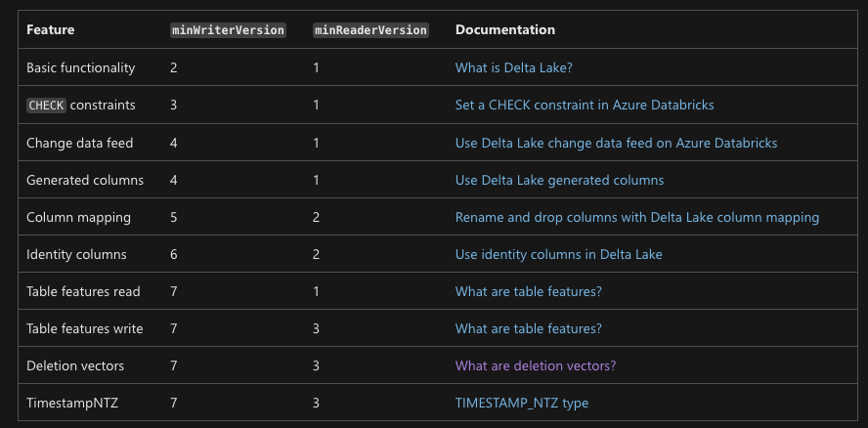Image resolution: width=868 pixels, height=428 pixels.
Task: Open the visited 'What are deletion vectors?' link
Action: [536, 365]
